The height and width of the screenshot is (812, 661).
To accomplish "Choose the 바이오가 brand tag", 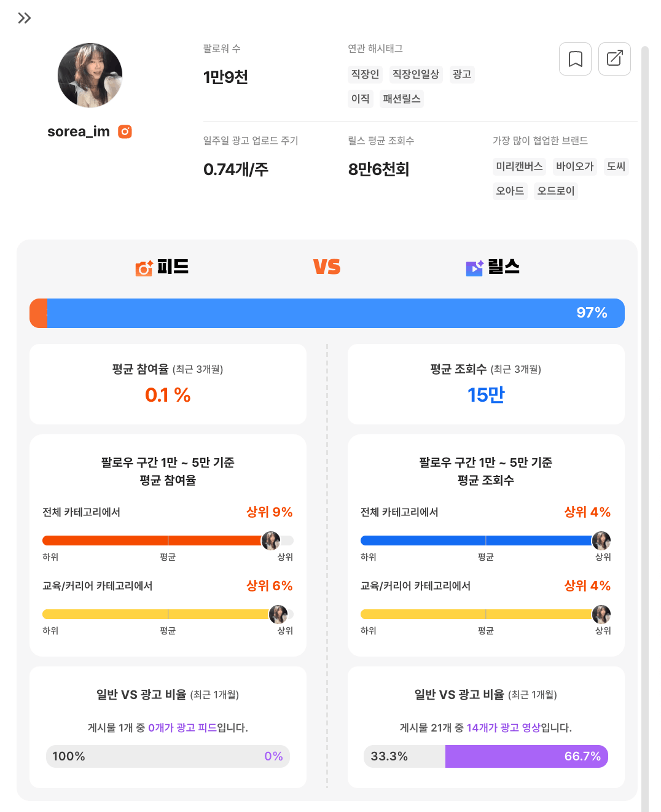I will coord(574,166).
